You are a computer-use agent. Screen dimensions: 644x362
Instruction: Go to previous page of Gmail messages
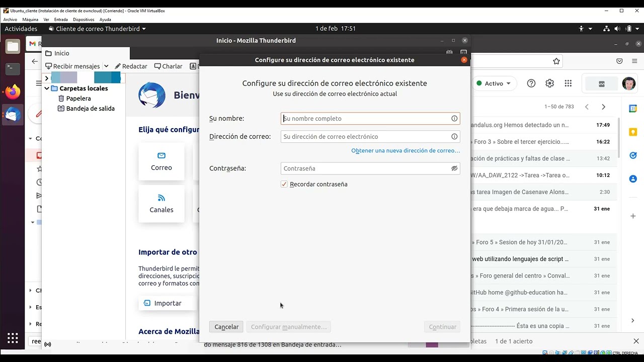587,107
